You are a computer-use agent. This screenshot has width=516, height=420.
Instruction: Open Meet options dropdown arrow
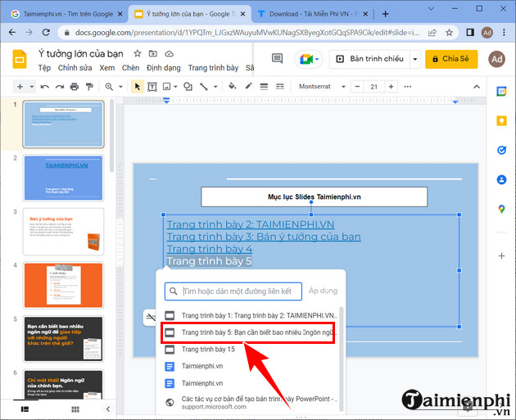coord(317,59)
